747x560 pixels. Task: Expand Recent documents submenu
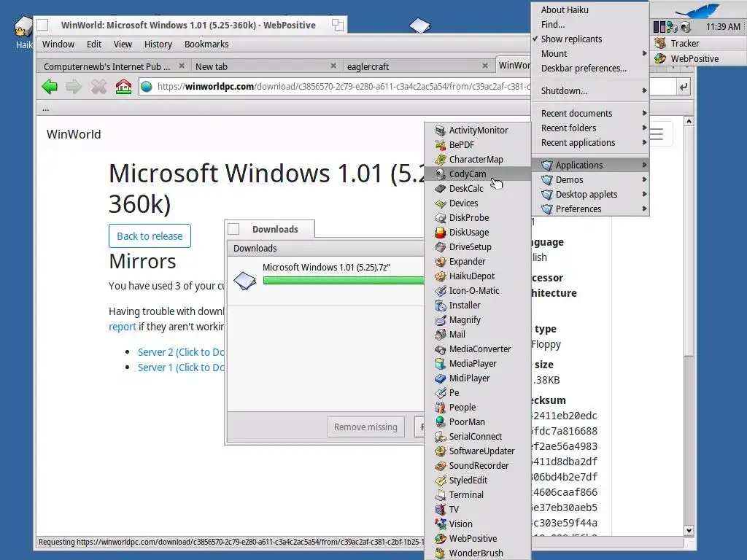click(x=590, y=113)
